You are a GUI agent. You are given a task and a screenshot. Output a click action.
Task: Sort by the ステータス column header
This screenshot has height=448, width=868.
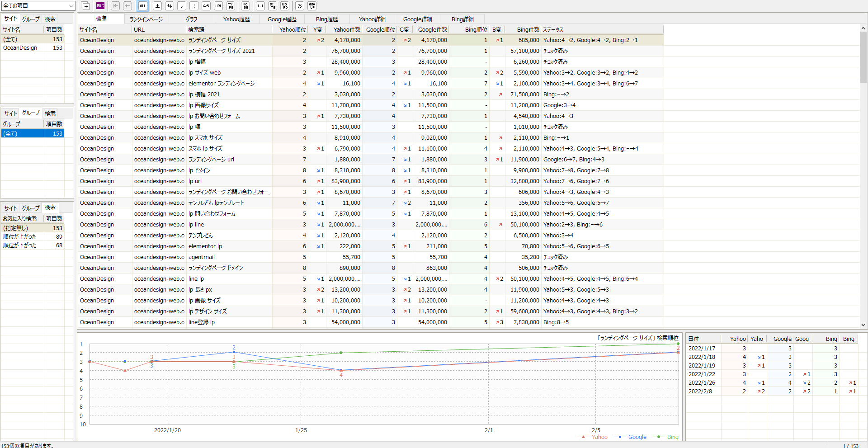coord(602,29)
